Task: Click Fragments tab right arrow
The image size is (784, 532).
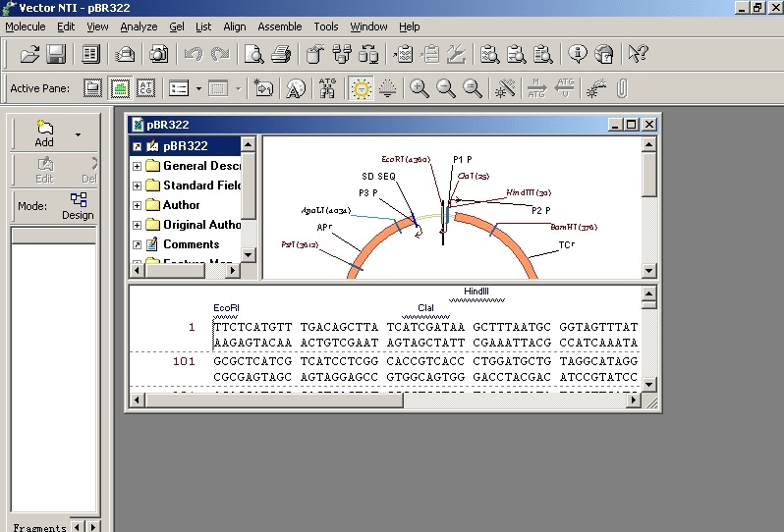Action: pos(93,526)
